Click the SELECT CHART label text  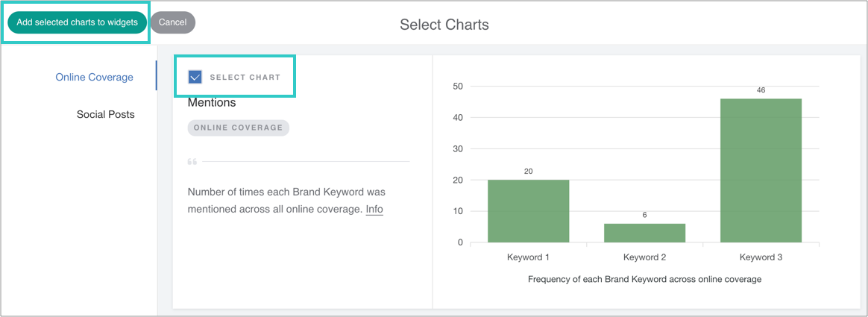245,77
